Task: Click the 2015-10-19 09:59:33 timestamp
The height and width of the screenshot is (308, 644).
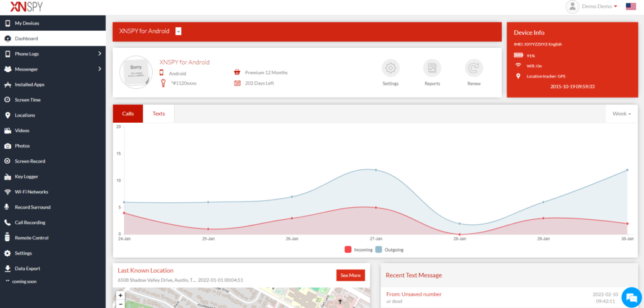Action: click(572, 87)
